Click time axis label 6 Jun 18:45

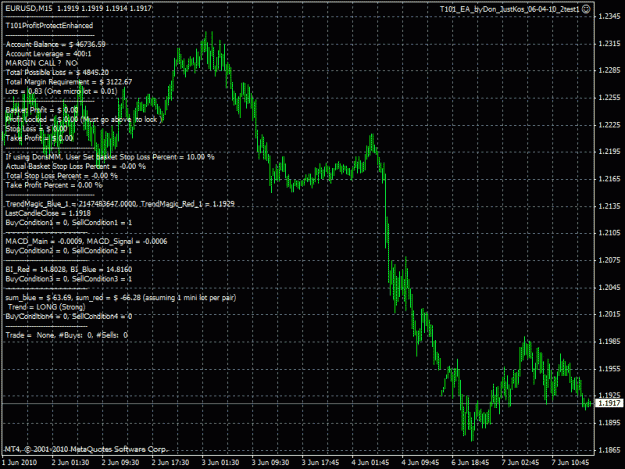(x=470, y=463)
